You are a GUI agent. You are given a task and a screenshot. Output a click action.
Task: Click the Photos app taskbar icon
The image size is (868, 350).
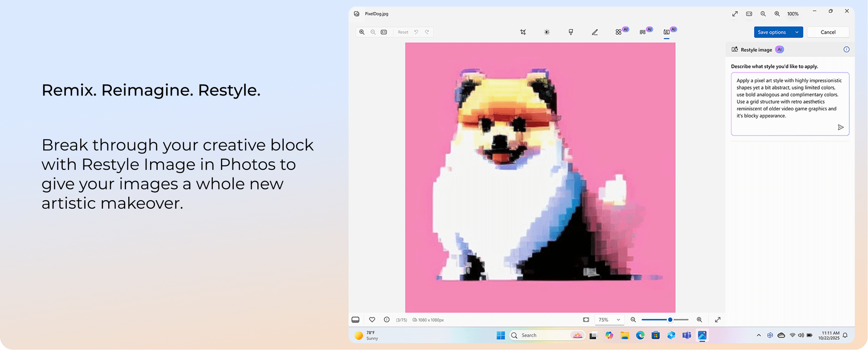point(702,335)
